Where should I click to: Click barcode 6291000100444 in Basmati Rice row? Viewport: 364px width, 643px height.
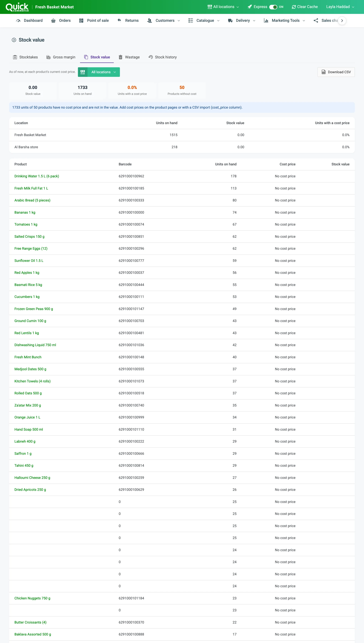coord(131,285)
